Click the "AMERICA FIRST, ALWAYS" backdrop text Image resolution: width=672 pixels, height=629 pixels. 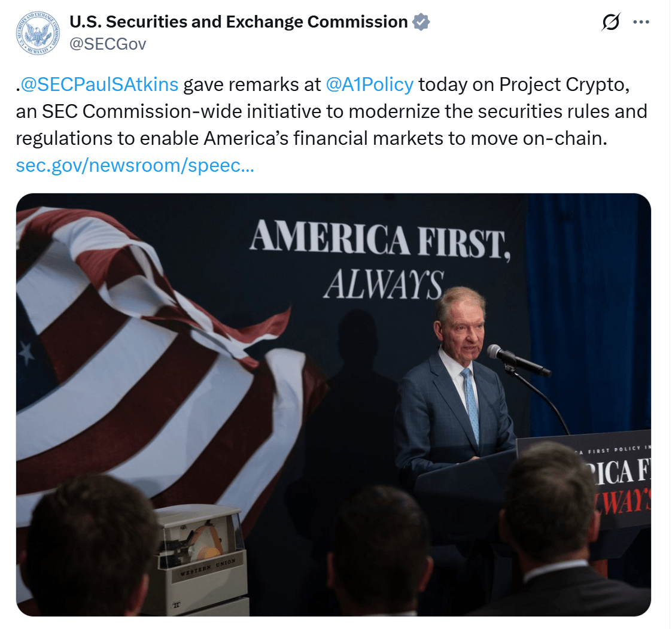coord(379,257)
